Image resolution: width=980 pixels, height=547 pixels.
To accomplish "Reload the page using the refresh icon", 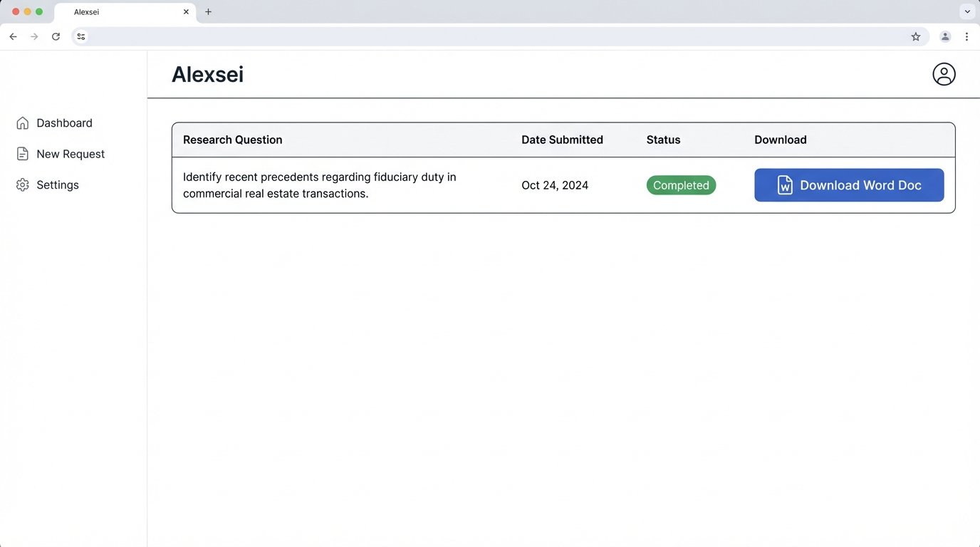I will pyautogui.click(x=56, y=36).
